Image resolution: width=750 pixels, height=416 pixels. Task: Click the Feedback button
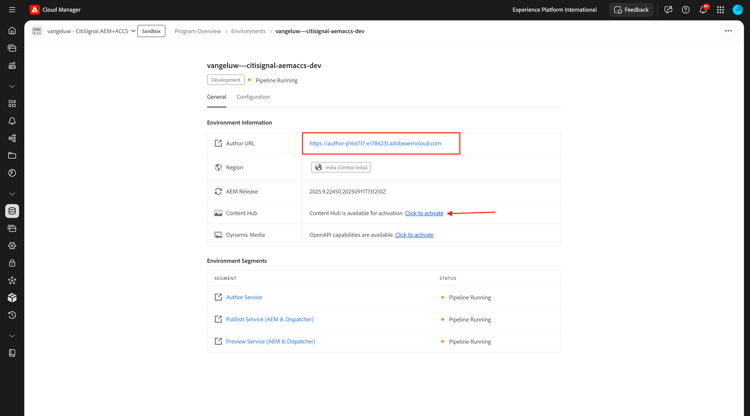coord(631,10)
